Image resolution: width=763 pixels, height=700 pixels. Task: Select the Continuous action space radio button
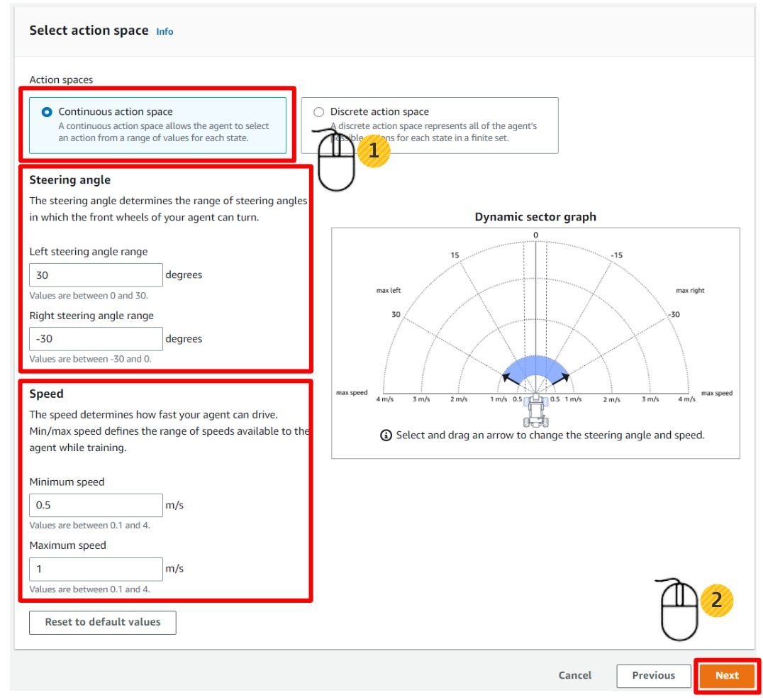(48, 112)
